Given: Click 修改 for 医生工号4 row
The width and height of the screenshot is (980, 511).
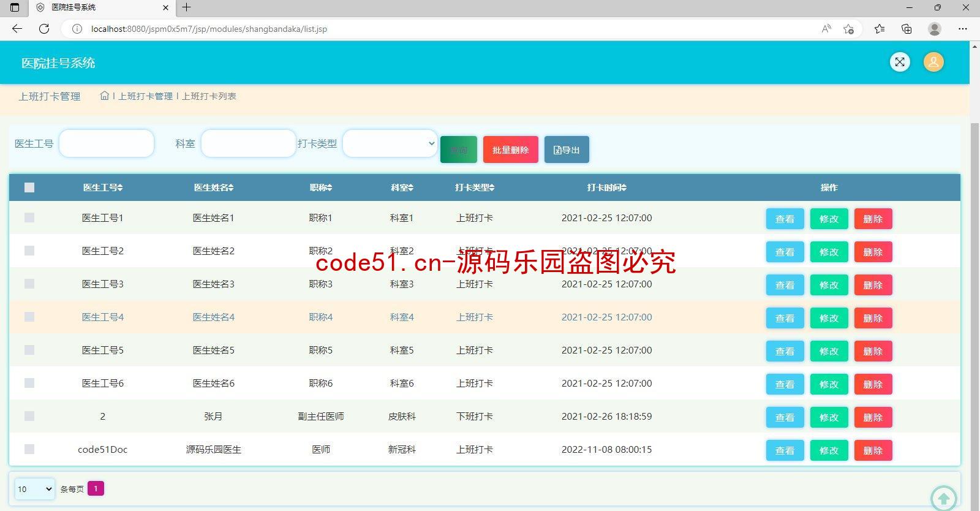Looking at the screenshot, I should tap(829, 318).
